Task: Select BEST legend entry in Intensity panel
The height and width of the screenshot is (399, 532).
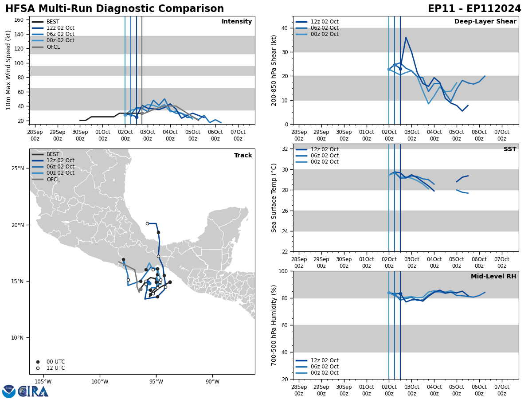Action: (46, 22)
